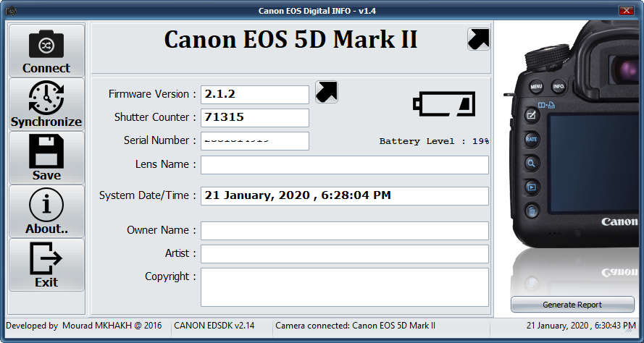Focus the Owner Name text box
Image resolution: width=644 pixels, height=343 pixels.
coord(345,231)
